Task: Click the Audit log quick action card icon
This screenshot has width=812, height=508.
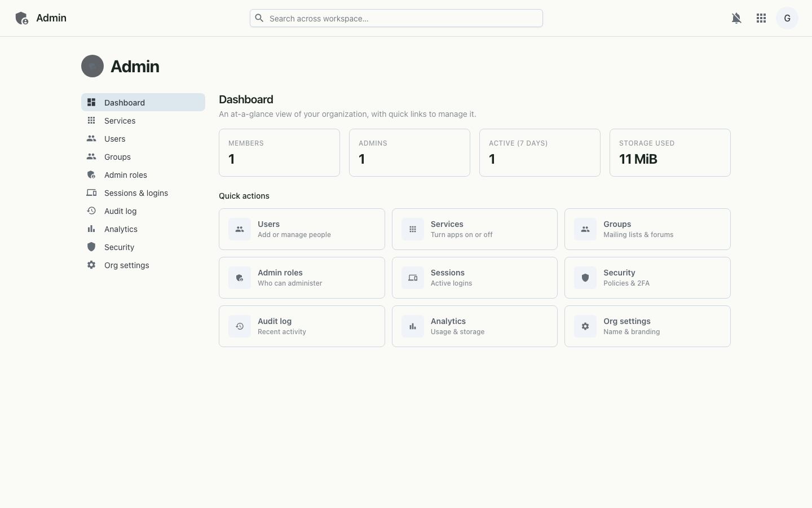Action: pyautogui.click(x=240, y=326)
